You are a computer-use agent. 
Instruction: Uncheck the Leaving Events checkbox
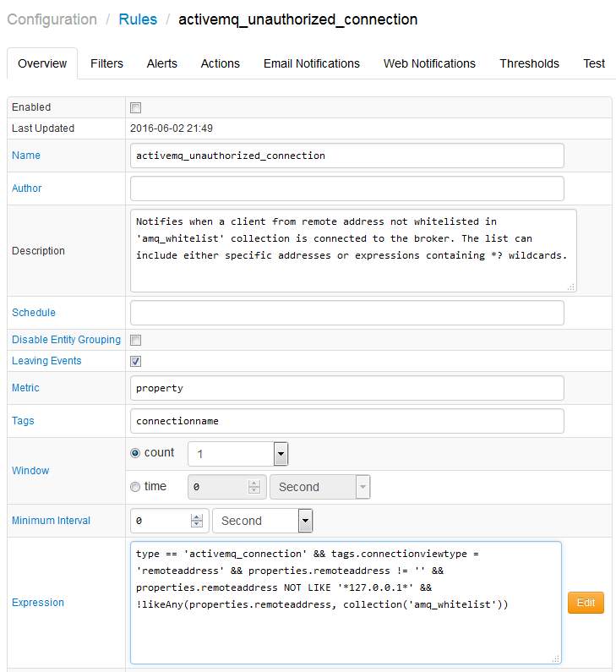click(x=135, y=361)
